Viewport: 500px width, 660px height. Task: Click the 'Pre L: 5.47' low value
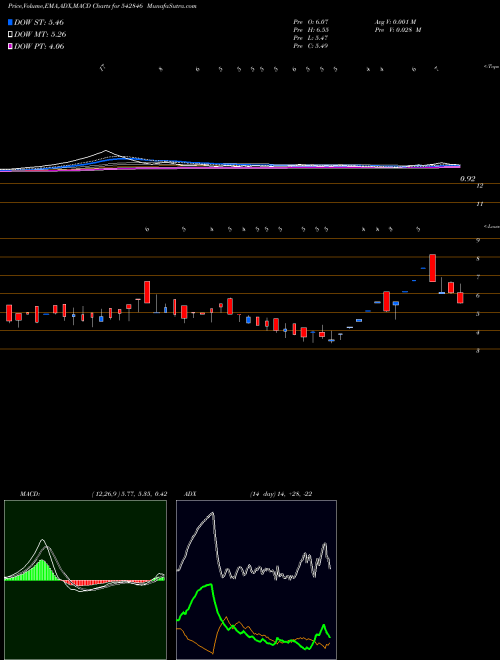point(311,38)
